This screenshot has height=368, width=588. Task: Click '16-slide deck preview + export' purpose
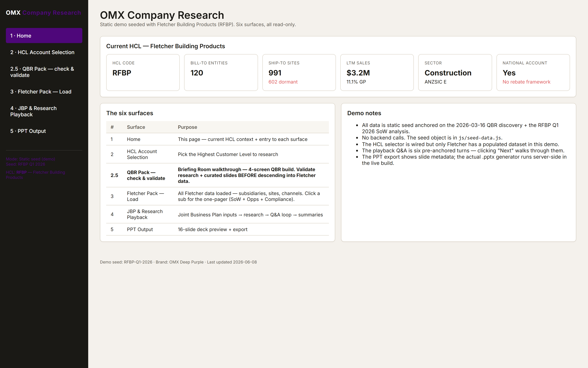click(x=212, y=229)
